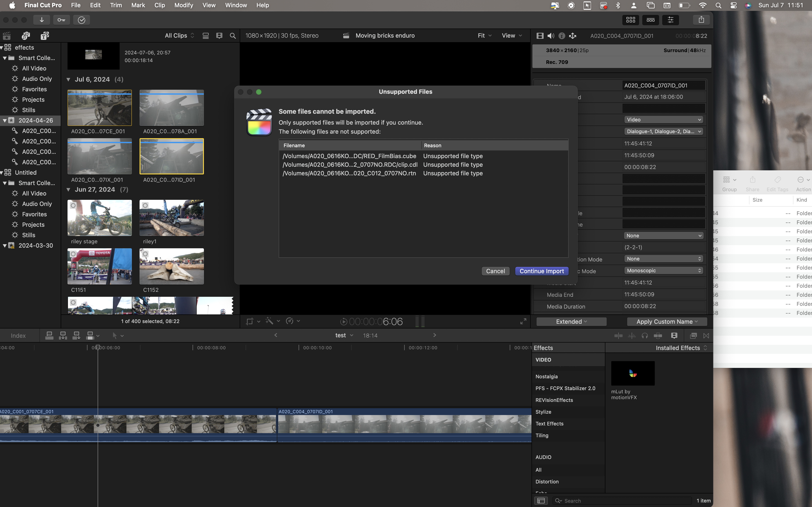
Task: Open the info inspector icon
Action: point(562,36)
